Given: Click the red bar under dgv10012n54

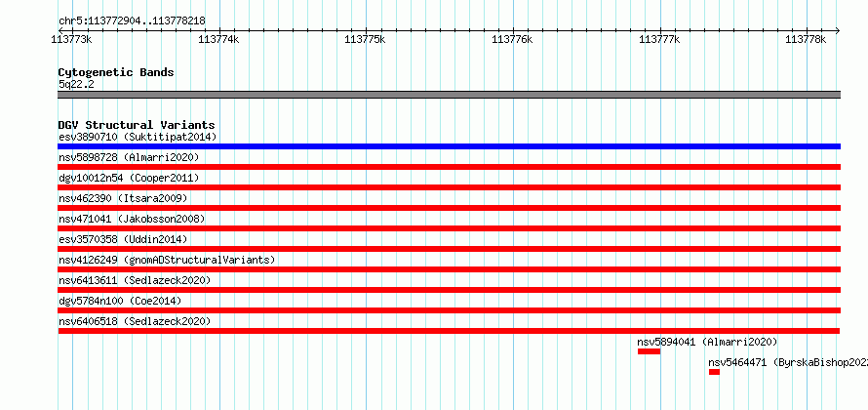Looking at the screenshot, I should 449,187.
